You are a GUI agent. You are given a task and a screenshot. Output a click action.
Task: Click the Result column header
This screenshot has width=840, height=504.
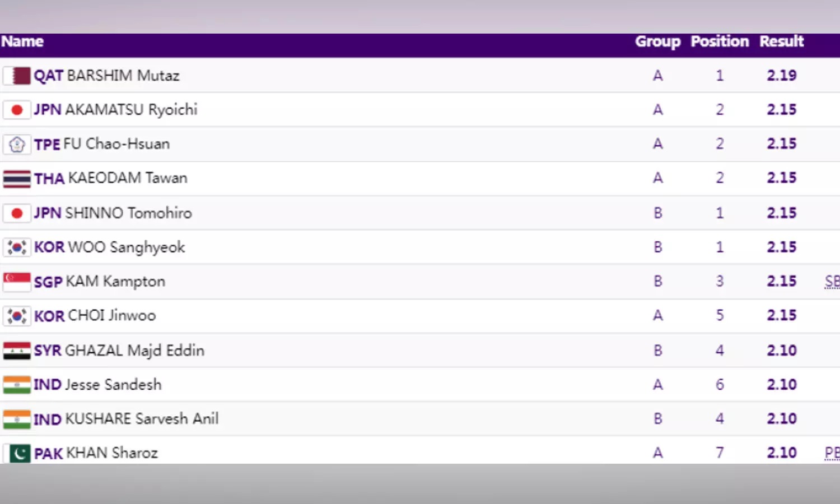click(781, 41)
